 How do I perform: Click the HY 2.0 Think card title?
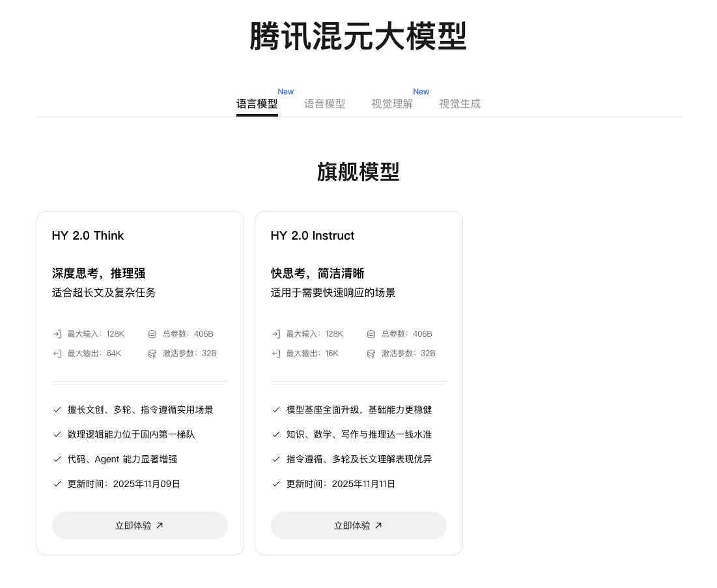(x=88, y=236)
